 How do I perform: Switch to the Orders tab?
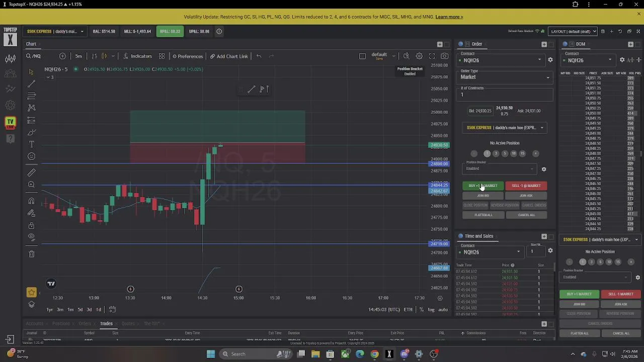click(x=85, y=323)
